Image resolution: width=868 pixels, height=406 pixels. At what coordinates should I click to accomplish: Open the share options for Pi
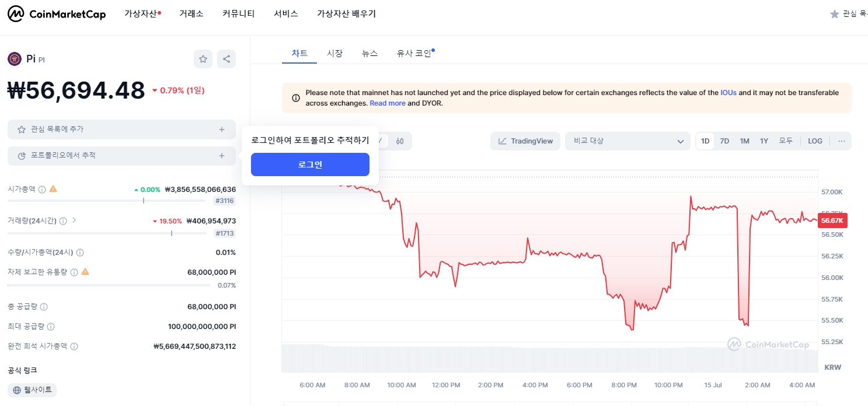coord(226,58)
